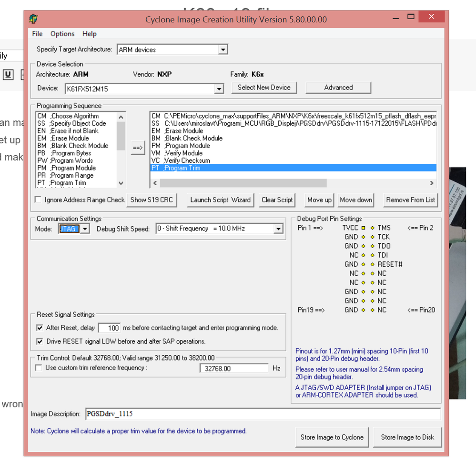Select 'BM ;Blank Check Module' row in sequence

point(293,139)
